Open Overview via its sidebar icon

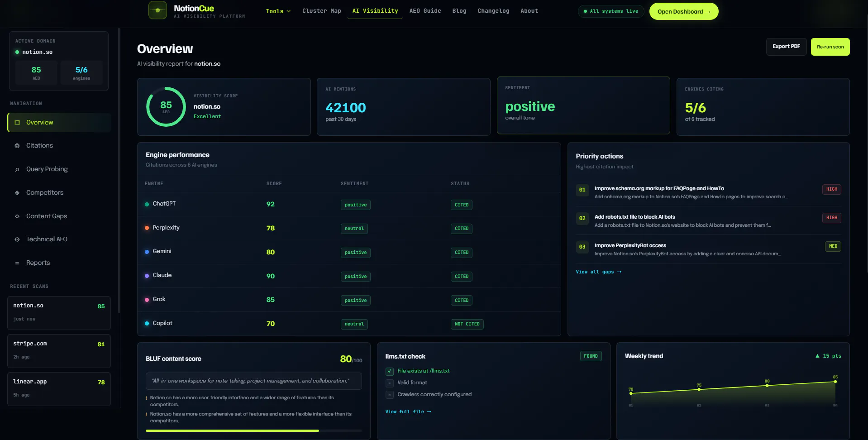point(17,123)
